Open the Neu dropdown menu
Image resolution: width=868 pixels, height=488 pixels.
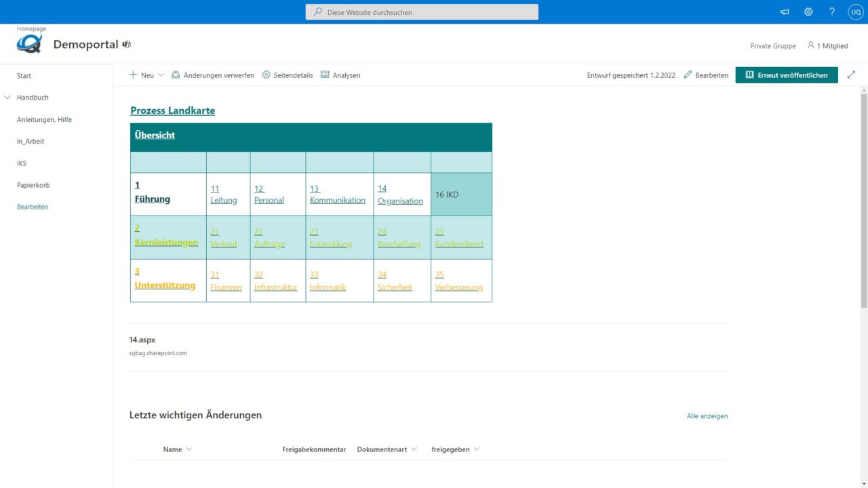(x=145, y=75)
